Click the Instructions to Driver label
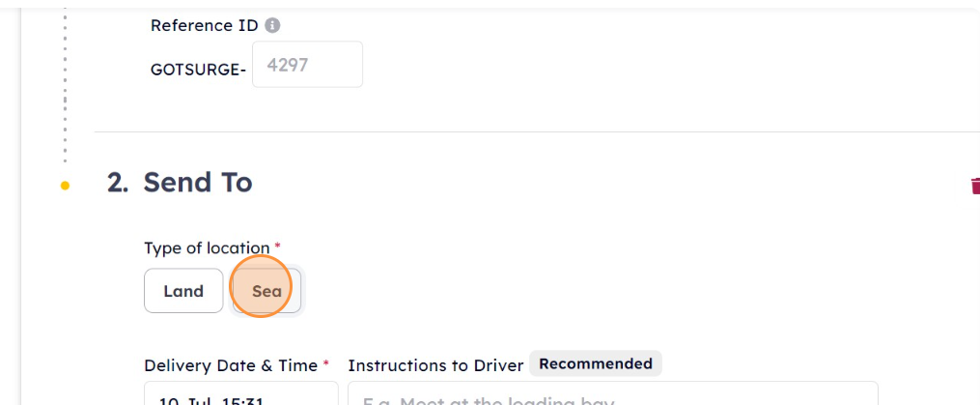Viewport: 980px width, 405px height. [435, 365]
